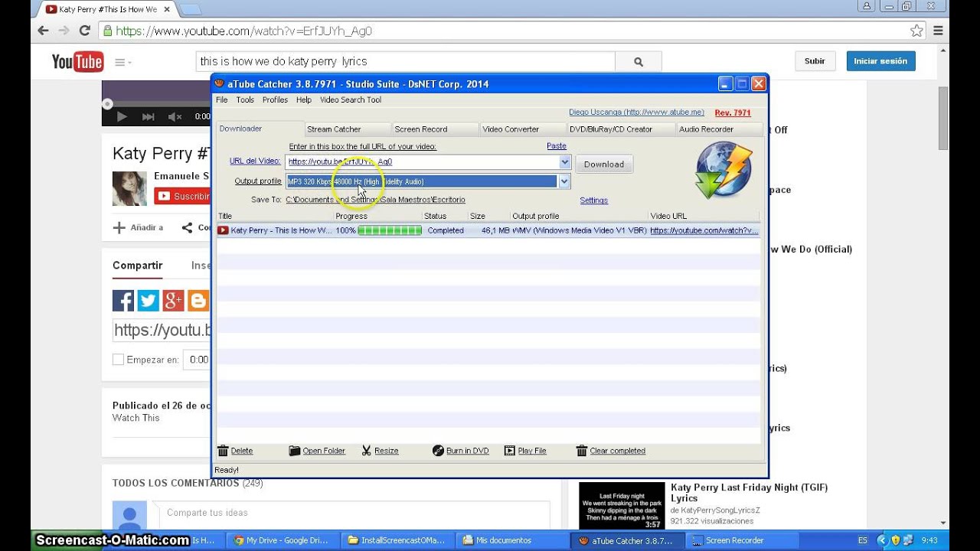The height and width of the screenshot is (551, 980).
Task: Click the aTube Catcher globe lightning logo
Action: coord(724,170)
